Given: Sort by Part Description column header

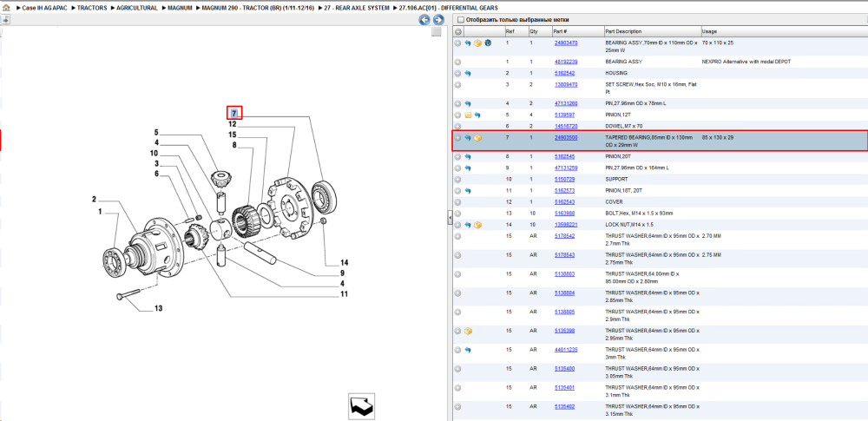Looking at the screenshot, I should [652, 32].
